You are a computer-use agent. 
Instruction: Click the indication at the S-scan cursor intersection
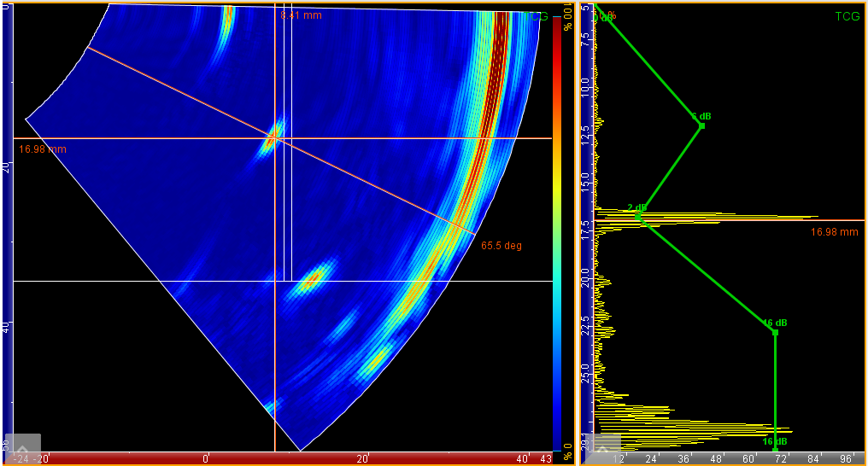(273, 135)
